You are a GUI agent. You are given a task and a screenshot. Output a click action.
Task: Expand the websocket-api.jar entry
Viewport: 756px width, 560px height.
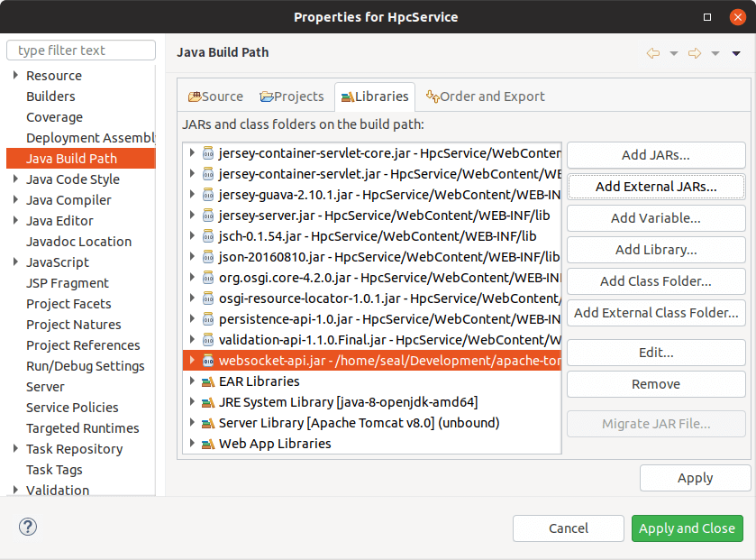(192, 361)
